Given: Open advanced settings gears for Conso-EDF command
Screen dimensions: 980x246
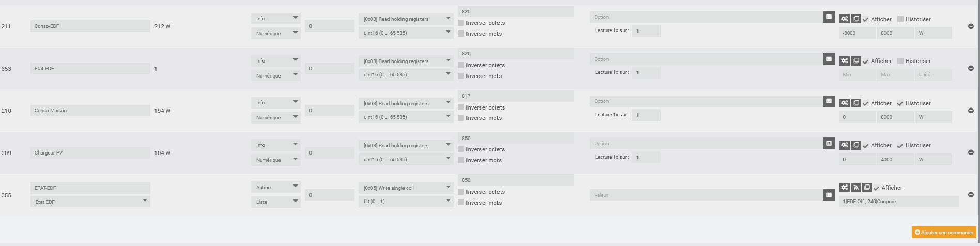Looking at the screenshot, I should [x=844, y=19].
